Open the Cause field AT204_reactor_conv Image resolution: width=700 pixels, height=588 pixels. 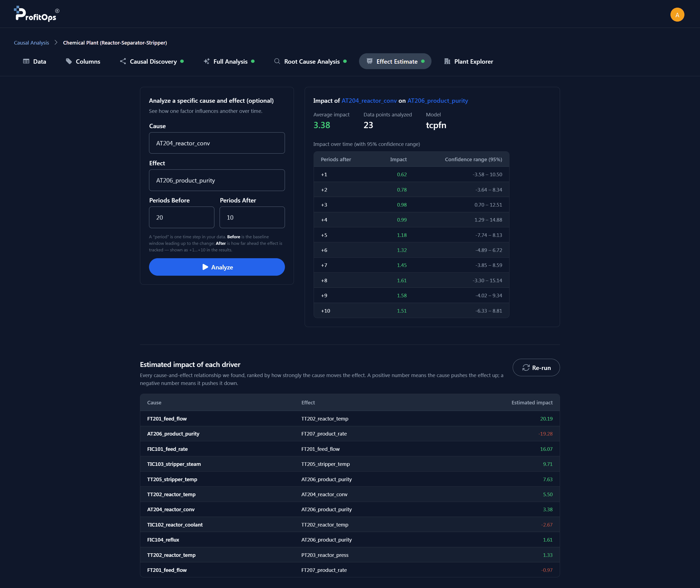(x=217, y=143)
